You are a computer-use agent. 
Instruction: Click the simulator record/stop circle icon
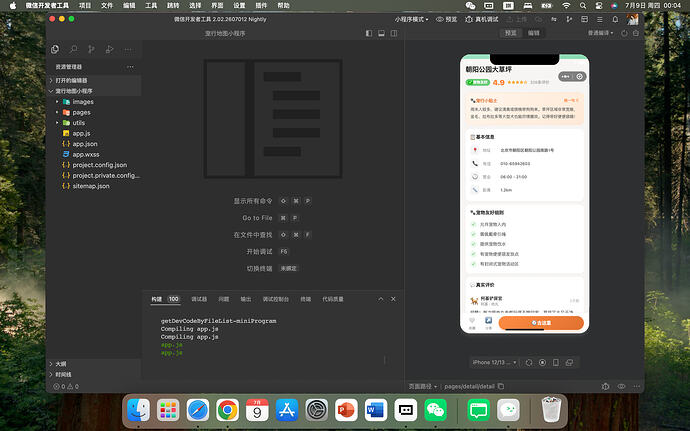tap(543, 362)
